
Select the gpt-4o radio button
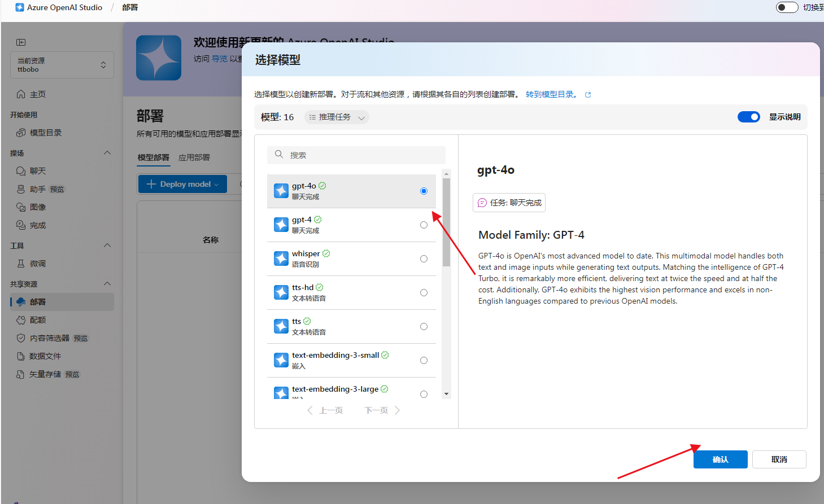(424, 191)
